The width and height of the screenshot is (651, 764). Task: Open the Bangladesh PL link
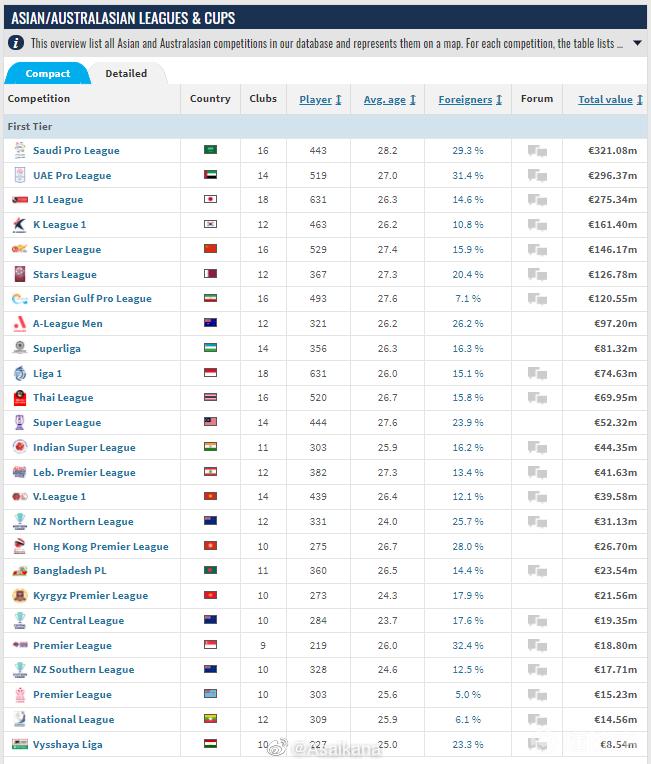tap(70, 571)
